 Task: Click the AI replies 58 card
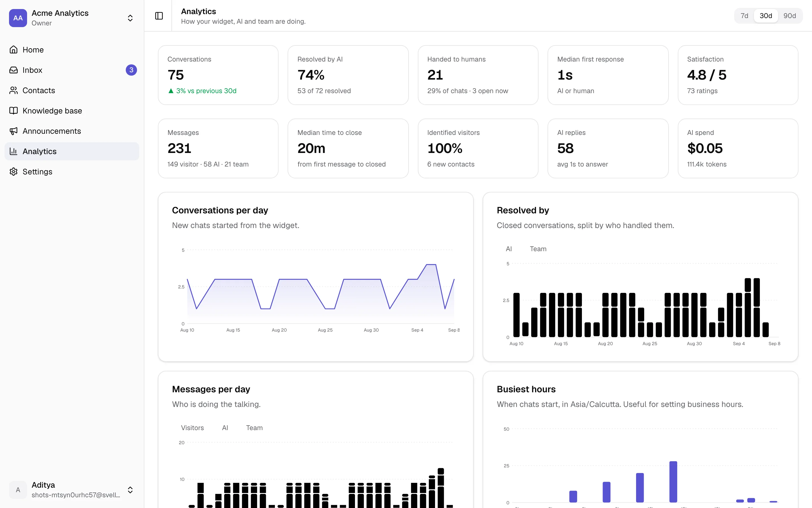[x=608, y=148]
